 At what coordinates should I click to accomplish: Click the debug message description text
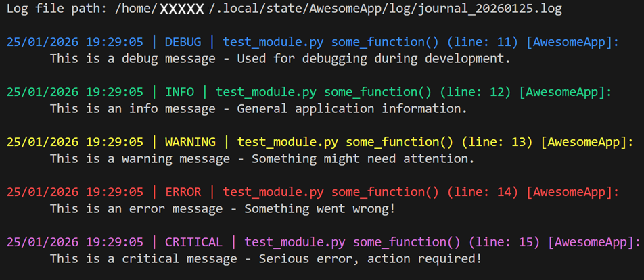click(280, 59)
